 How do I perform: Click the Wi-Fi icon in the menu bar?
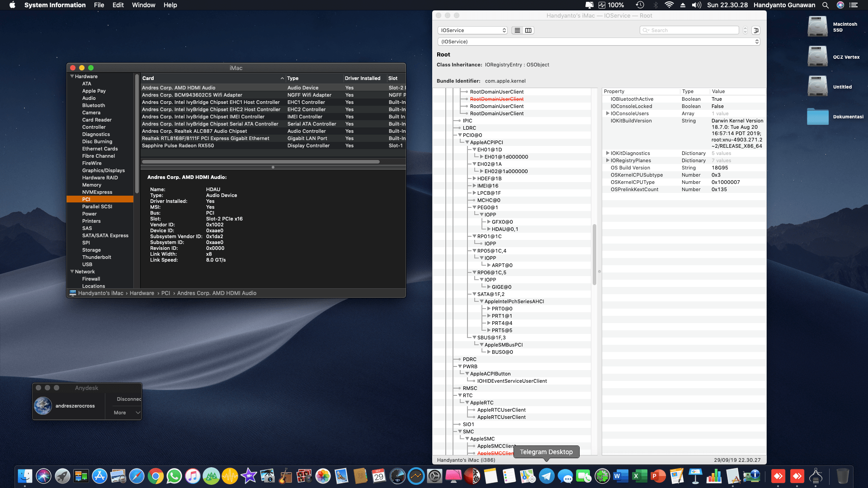(669, 5)
